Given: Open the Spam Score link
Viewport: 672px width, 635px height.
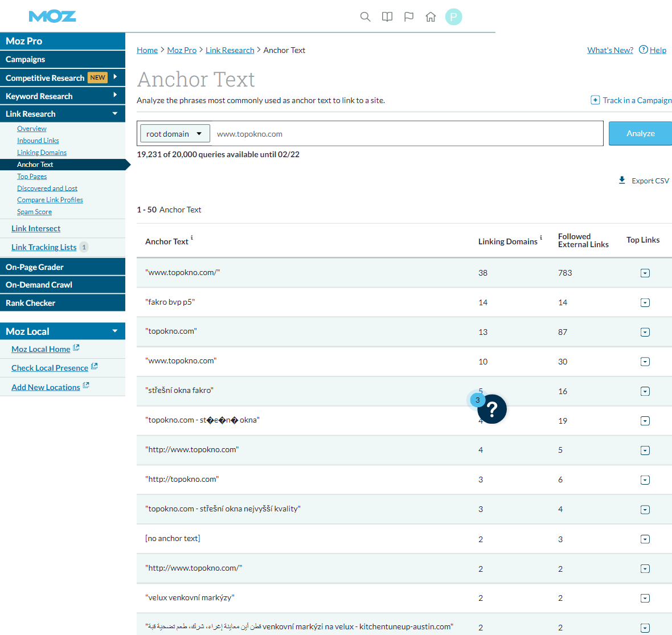Looking at the screenshot, I should 34,212.
